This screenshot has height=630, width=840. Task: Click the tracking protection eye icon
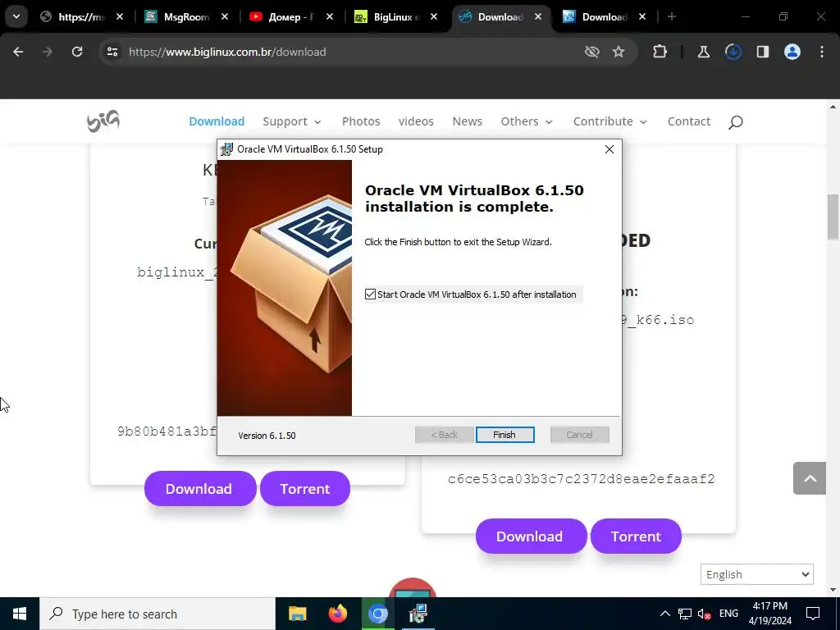[x=591, y=52]
